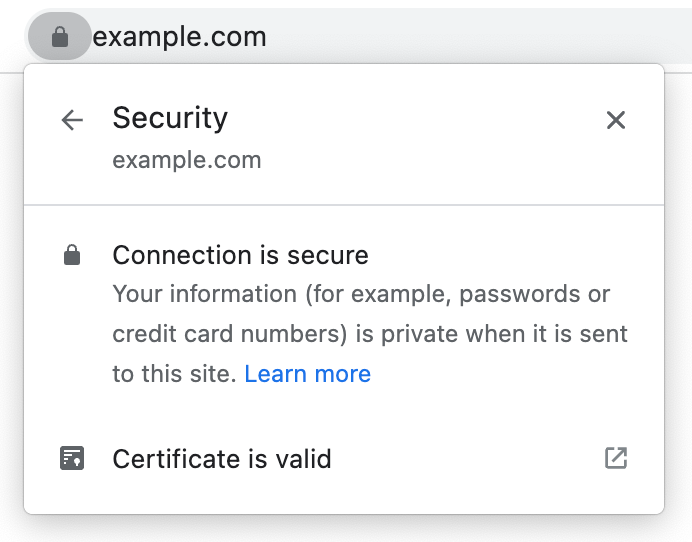Click the words to this site
Screen dimensions: 692x542
174,374
